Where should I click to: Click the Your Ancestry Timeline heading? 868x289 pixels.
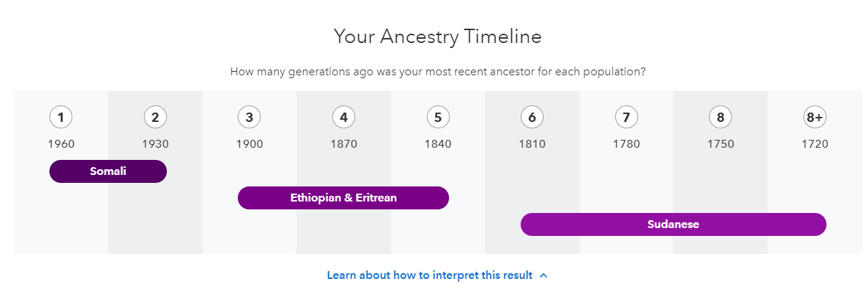click(x=438, y=37)
